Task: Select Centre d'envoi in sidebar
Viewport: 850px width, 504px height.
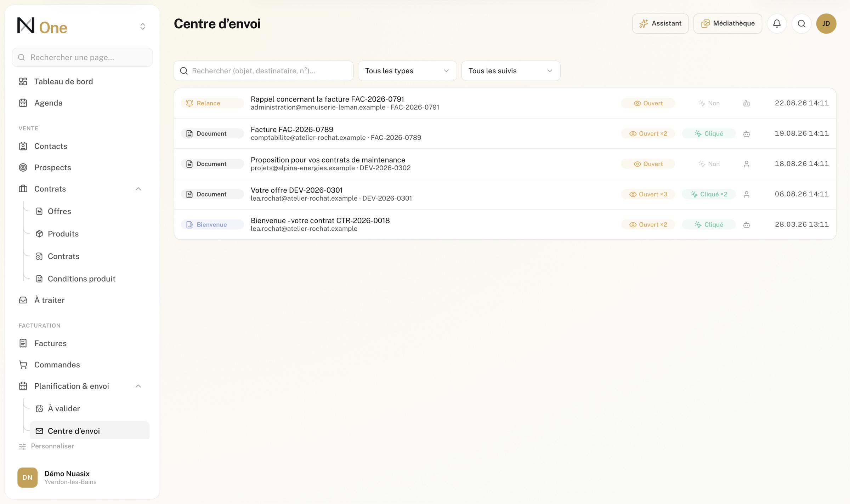Action: pos(89,430)
